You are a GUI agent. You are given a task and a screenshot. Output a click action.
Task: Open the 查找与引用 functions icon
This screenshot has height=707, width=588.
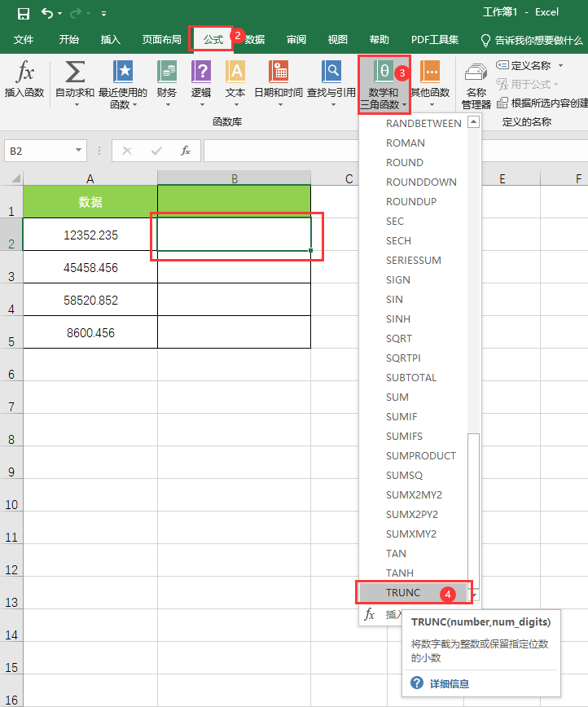[331, 72]
